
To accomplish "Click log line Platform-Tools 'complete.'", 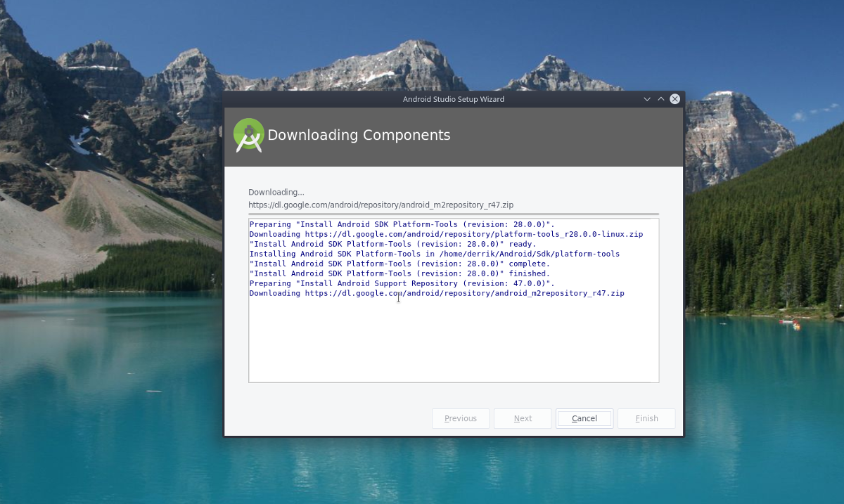I will [x=399, y=264].
